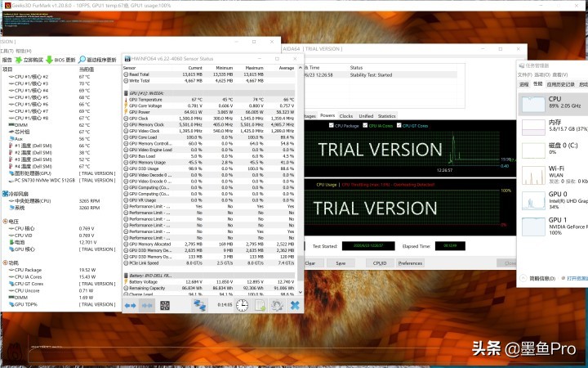Click the GPU [#1] NVIDIA chip icon

126,93
